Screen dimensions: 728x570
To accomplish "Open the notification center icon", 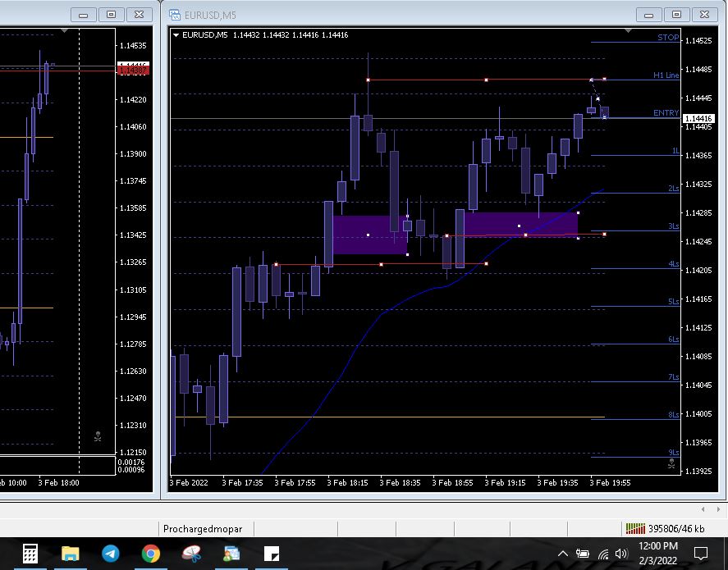I will [x=700, y=554].
